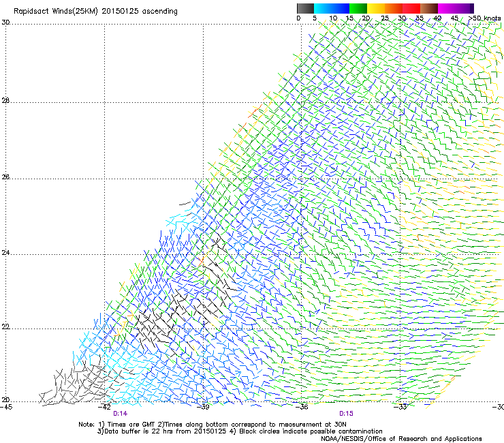Click the green 15-20 knots legend color
The width and height of the screenshot is (504, 443).
(x=358, y=8)
